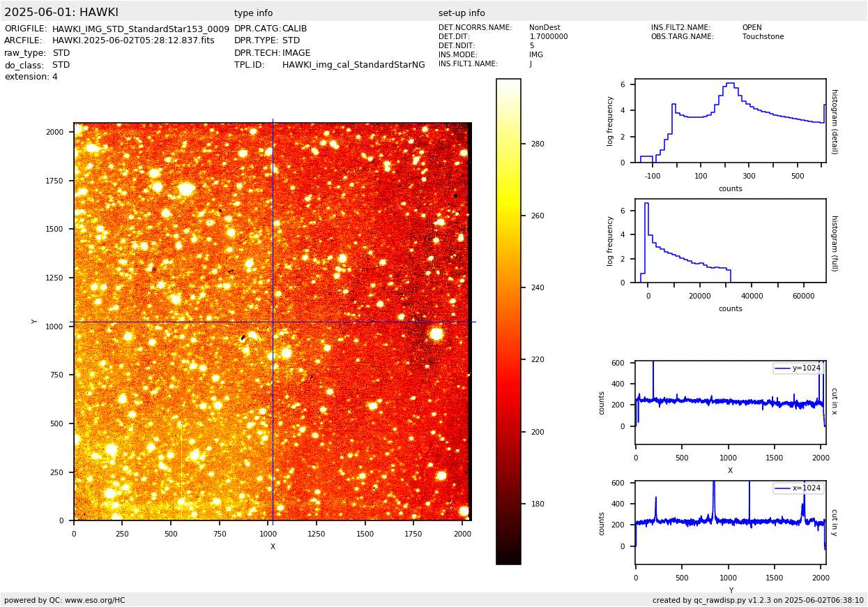Click the x=1024 legend entry
The image size is (868, 607).
798,488
